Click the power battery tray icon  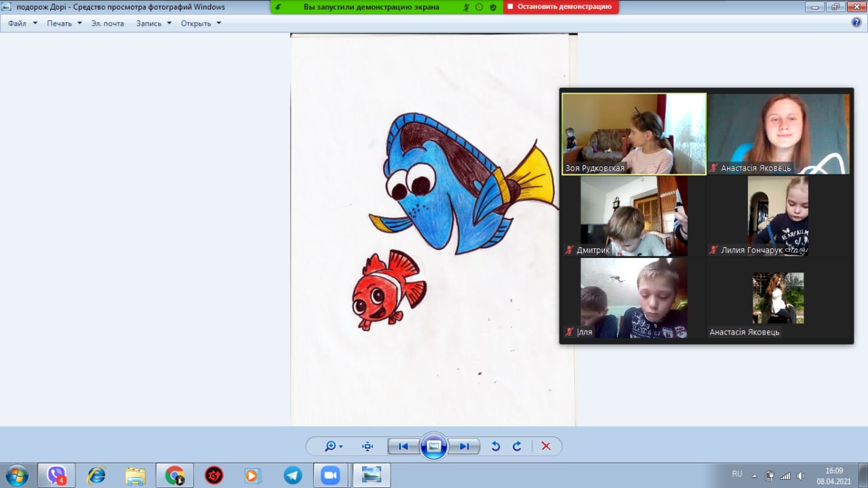coord(770,475)
